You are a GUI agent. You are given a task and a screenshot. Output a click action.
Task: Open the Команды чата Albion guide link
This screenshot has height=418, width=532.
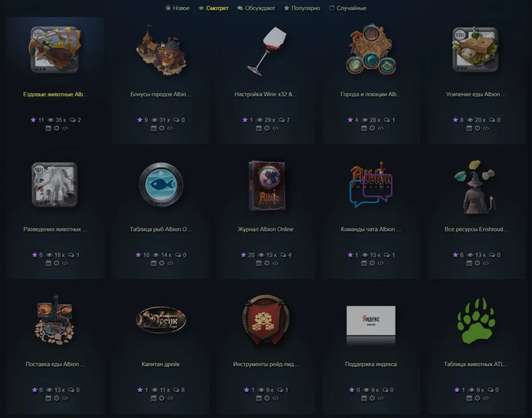371,229
